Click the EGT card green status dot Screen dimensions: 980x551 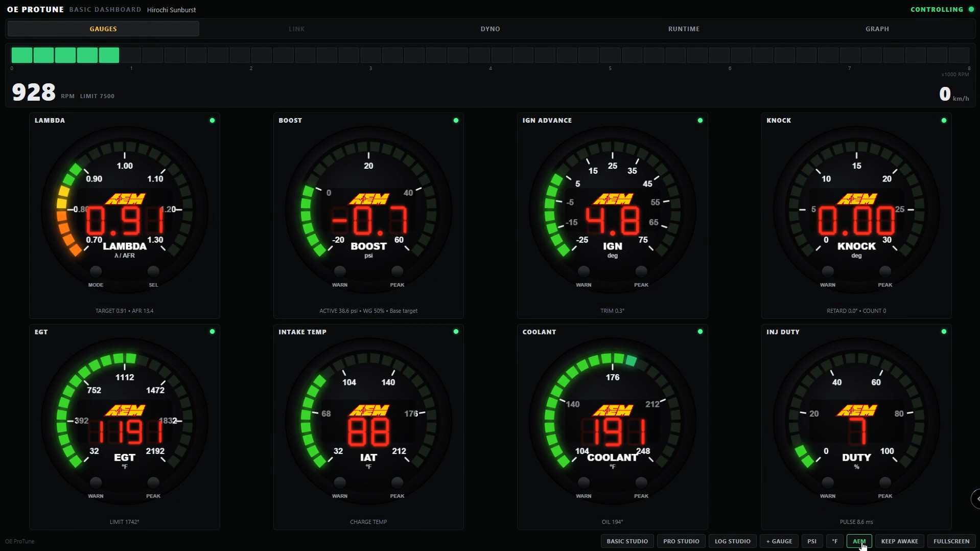pyautogui.click(x=212, y=332)
